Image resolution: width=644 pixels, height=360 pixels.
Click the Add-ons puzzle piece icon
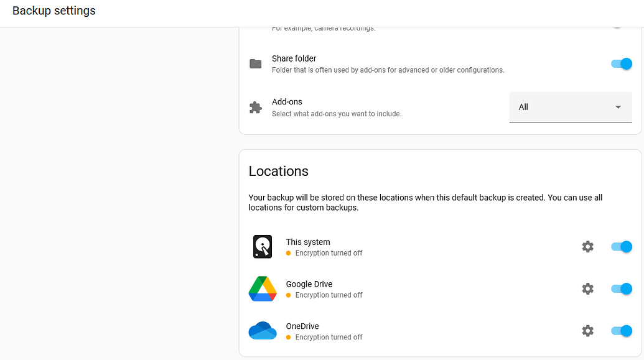pyautogui.click(x=255, y=107)
